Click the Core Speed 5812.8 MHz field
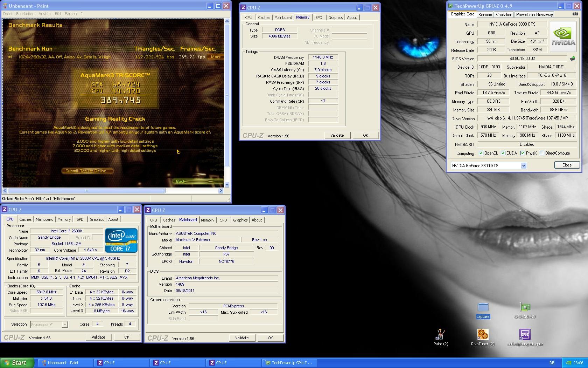This screenshot has width=588, height=368. tap(47, 292)
